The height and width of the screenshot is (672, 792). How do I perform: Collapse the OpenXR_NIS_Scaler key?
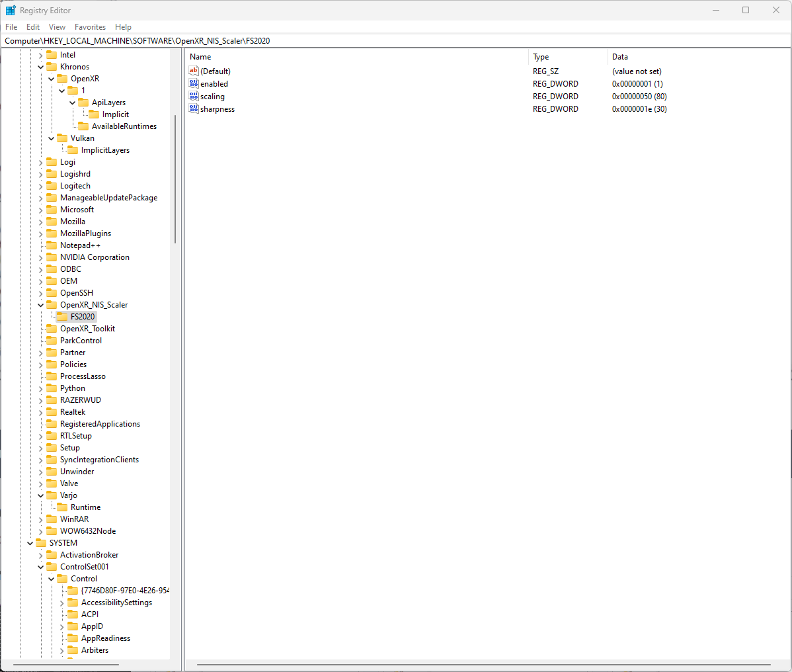[41, 305]
